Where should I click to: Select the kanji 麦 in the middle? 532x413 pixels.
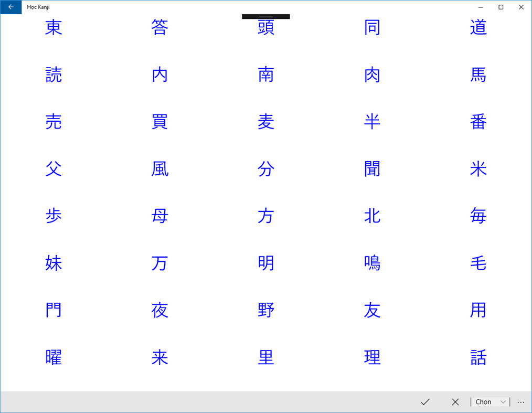click(x=265, y=122)
